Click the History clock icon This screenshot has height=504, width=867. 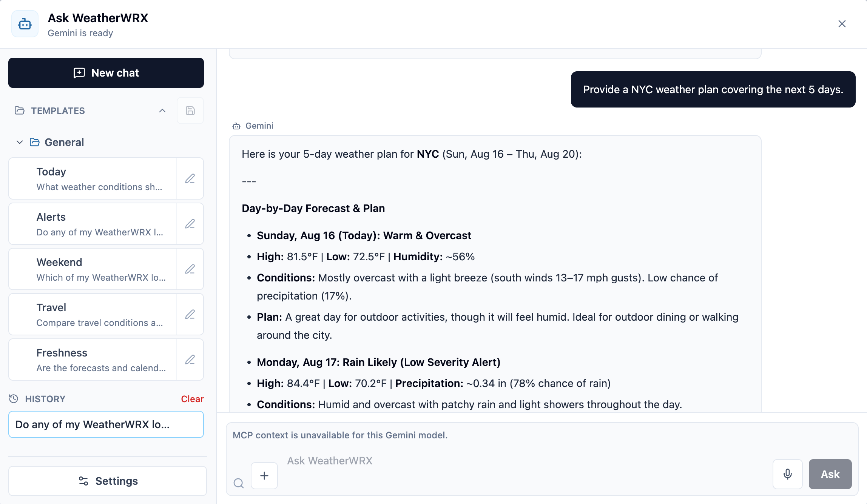click(x=14, y=399)
